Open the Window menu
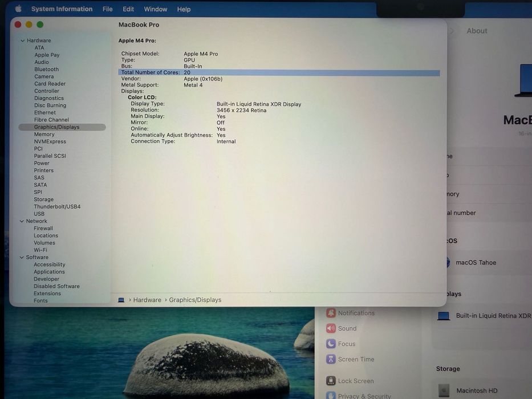The width and height of the screenshot is (532, 399). click(x=156, y=9)
